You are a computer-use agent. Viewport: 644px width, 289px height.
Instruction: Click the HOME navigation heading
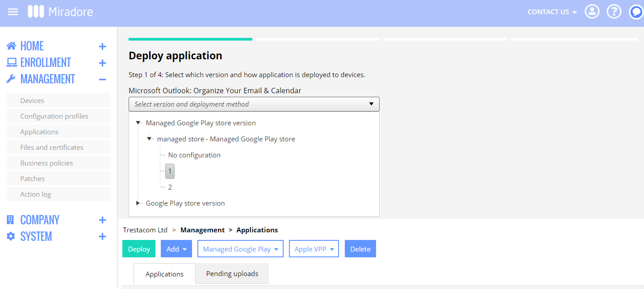pyautogui.click(x=32, y=46)
